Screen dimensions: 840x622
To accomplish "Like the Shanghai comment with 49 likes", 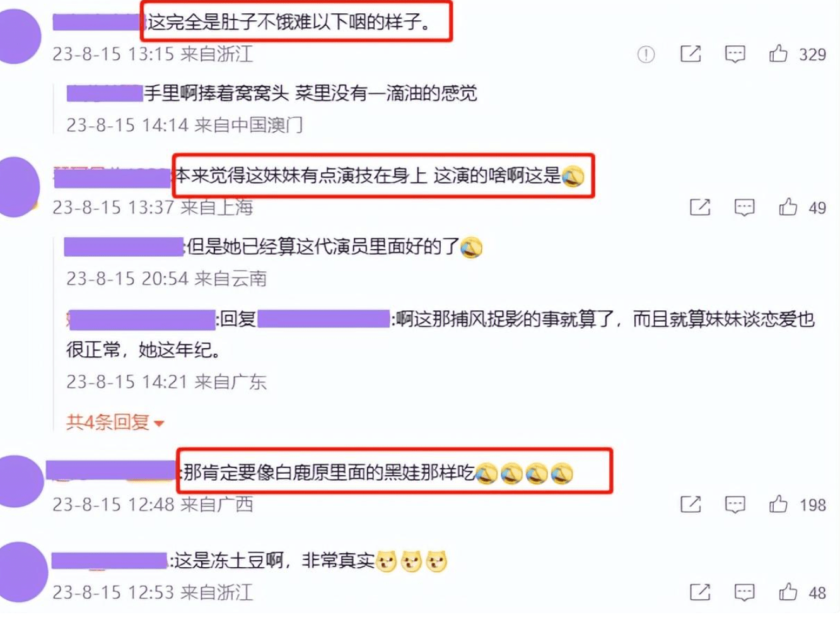I will pos(788,206).
